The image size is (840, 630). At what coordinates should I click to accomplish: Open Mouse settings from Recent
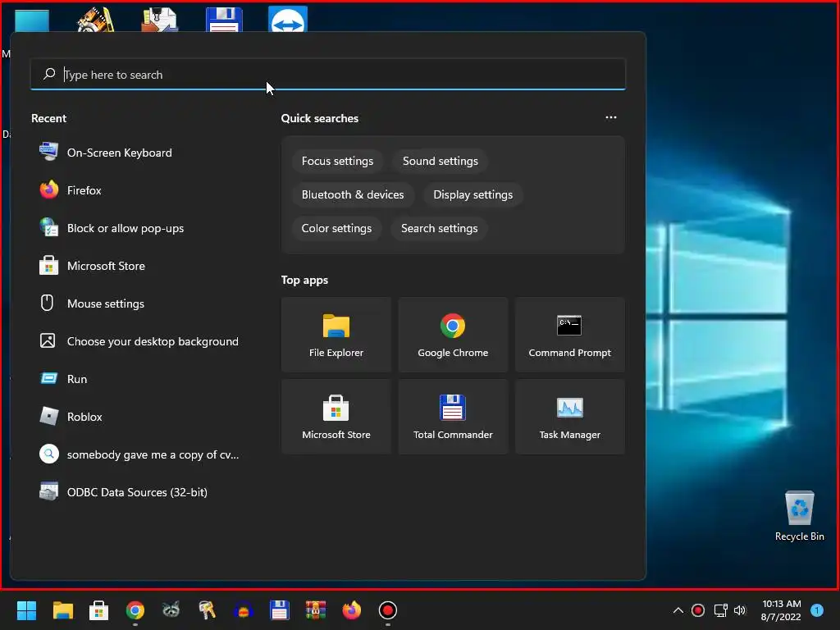(x=140, y=304)
